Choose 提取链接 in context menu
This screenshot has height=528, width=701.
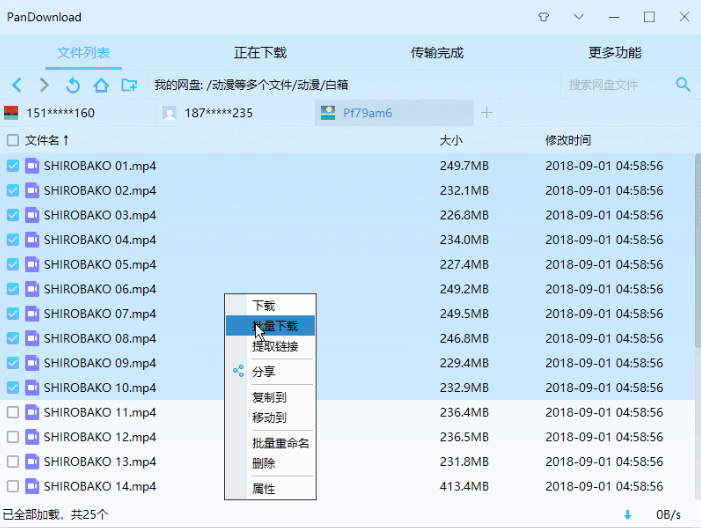pos(270,346)
